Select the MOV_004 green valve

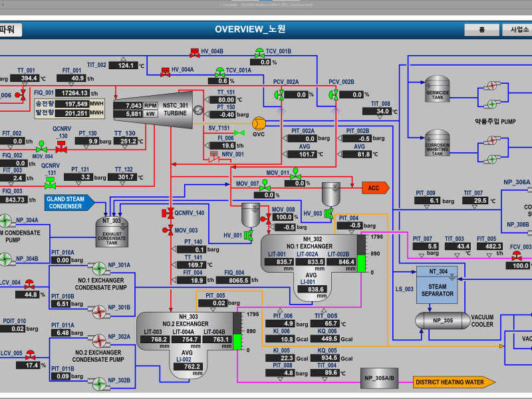pos(41,146)
